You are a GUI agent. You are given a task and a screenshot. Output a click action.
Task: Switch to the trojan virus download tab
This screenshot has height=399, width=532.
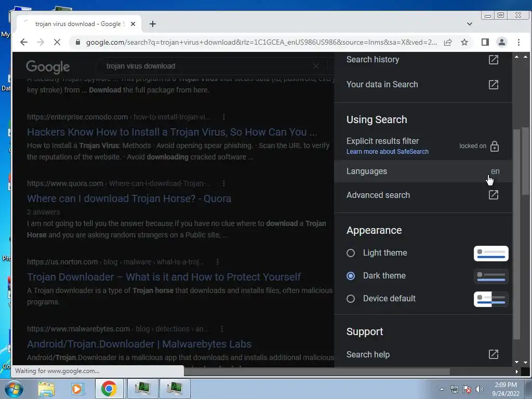[x=78, y=24]
